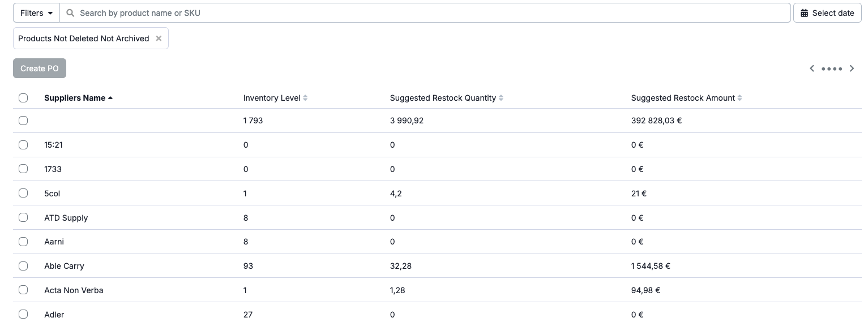This screenshot has width=868, height=322.
Task: Toggle Suppliers Name ascending sort arrow
Action: [x=110, y=98]
